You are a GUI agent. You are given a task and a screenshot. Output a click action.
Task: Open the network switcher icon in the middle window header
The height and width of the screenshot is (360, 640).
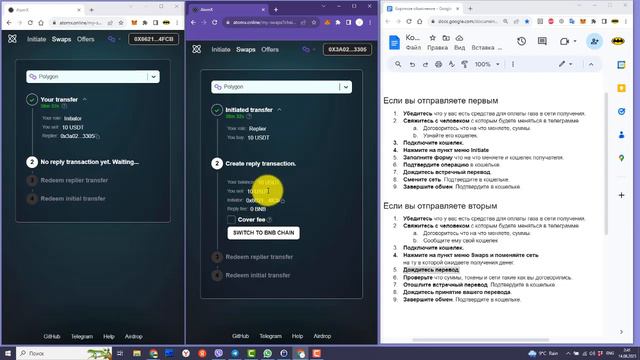(x=308, y=49)
